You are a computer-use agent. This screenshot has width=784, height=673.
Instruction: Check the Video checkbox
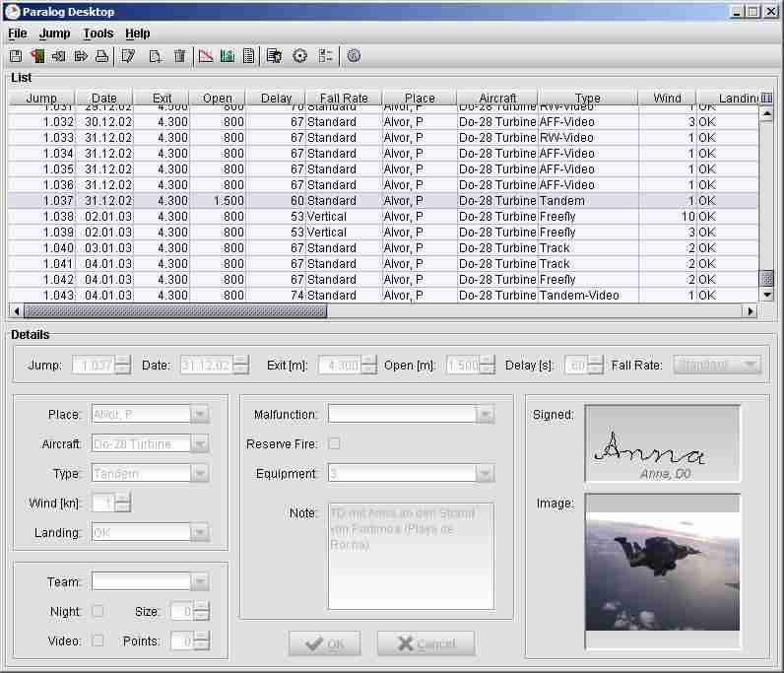[98, 640]
